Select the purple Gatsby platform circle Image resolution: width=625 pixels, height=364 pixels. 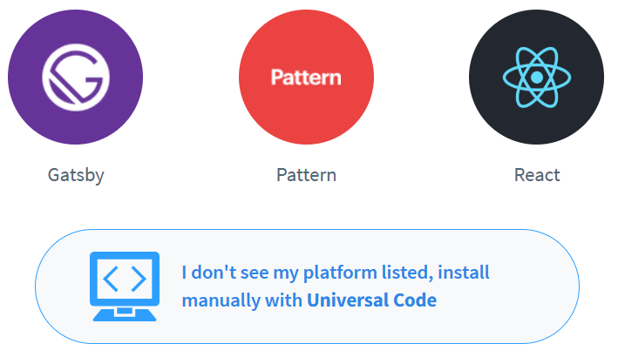[75, 77]
